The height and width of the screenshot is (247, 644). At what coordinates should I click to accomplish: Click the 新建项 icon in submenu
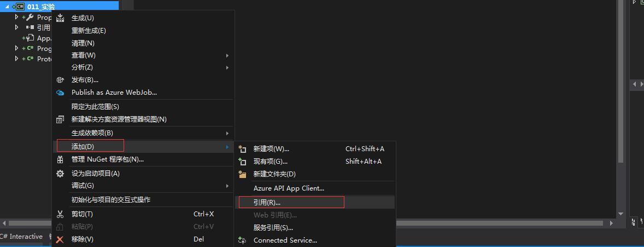pyautogui.click(x=242, y=149)
